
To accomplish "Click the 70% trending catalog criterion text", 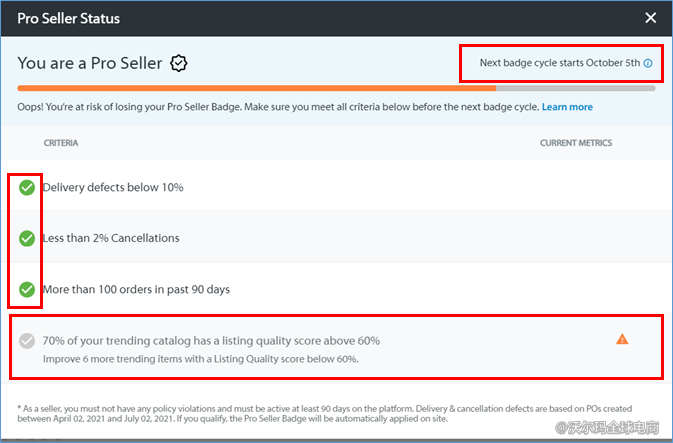I will click(x=211, y=341).
